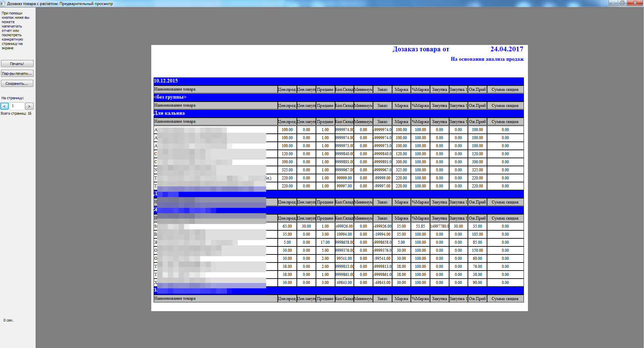Close the preview window
This screenshot has height=348, width=644.
(635, 3)
